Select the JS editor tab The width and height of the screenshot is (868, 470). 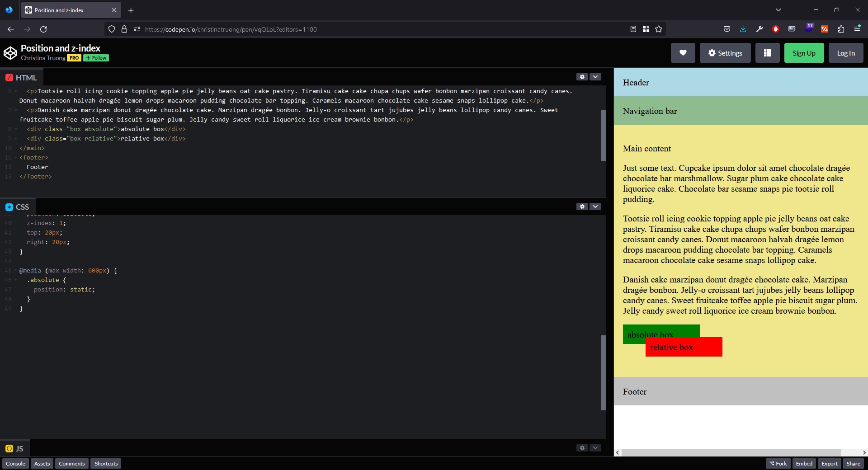14,448
